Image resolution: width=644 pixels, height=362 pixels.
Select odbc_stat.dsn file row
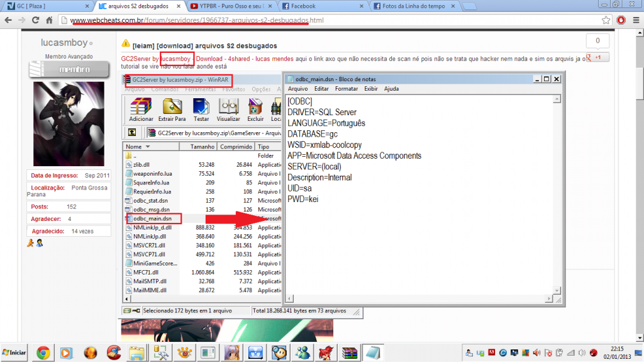pyautogui.click(x=202, y=201)
